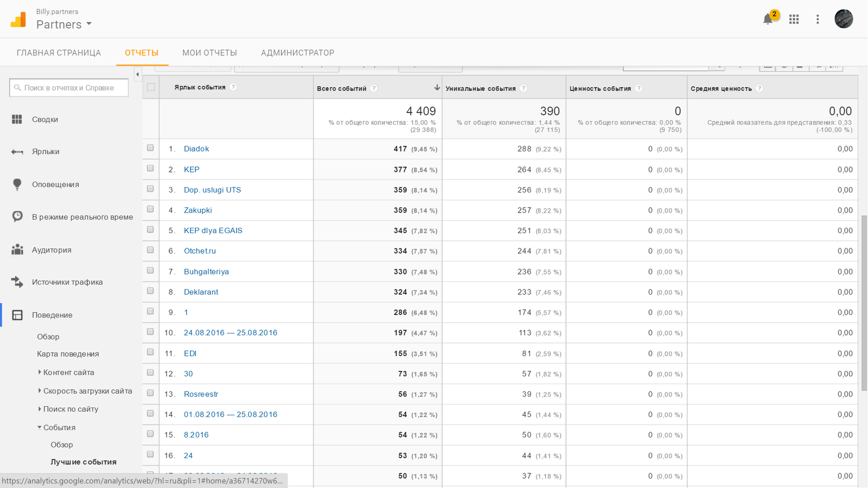Click the vertical page scrollbar thumb
Screen dimensions: 868x488
click(x=864, y=303)
